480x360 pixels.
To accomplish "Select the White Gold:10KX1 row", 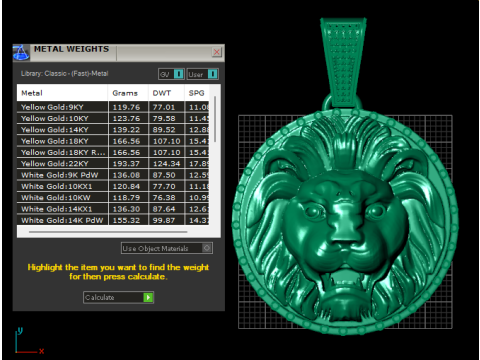I will coord(113,186).
